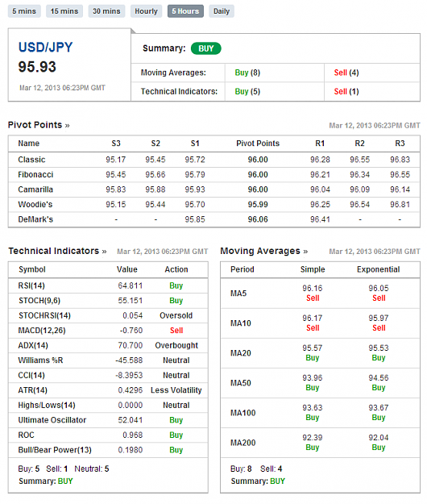Click the Woodie's pivot row name
Screen dimensions: 427x504
35,205
